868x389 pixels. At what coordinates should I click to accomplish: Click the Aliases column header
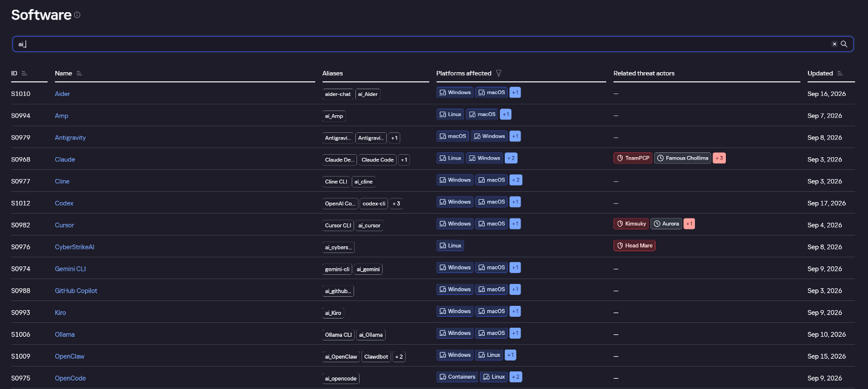point(332,73)
